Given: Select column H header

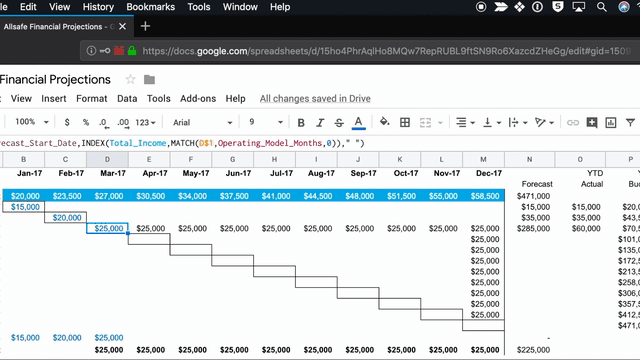Looking at the screenshot, I should pyautogui.click(x=274, y=159).
